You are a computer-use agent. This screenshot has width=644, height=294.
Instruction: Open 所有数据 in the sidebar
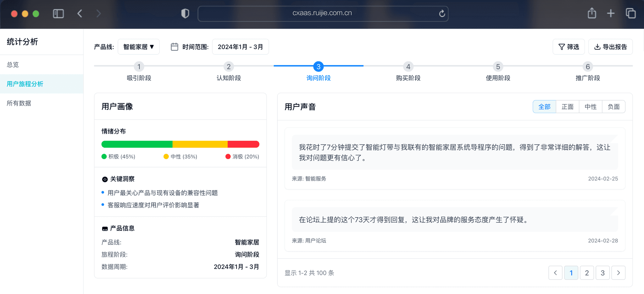42,103
